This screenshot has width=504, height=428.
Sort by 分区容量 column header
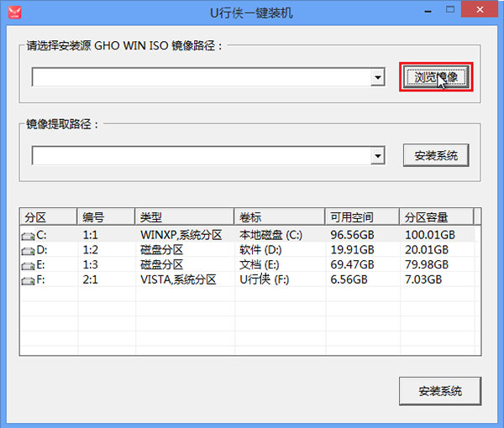click(x=437, y=217)
